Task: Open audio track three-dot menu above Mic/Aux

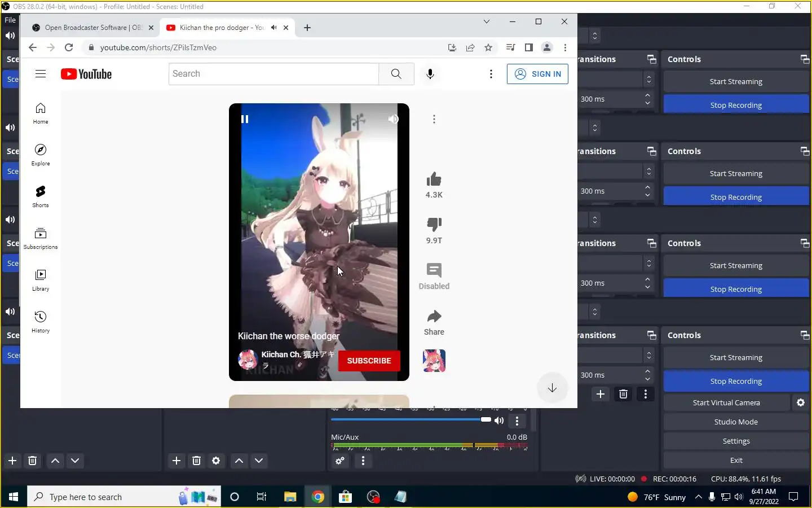Action: tap(517, 421)
